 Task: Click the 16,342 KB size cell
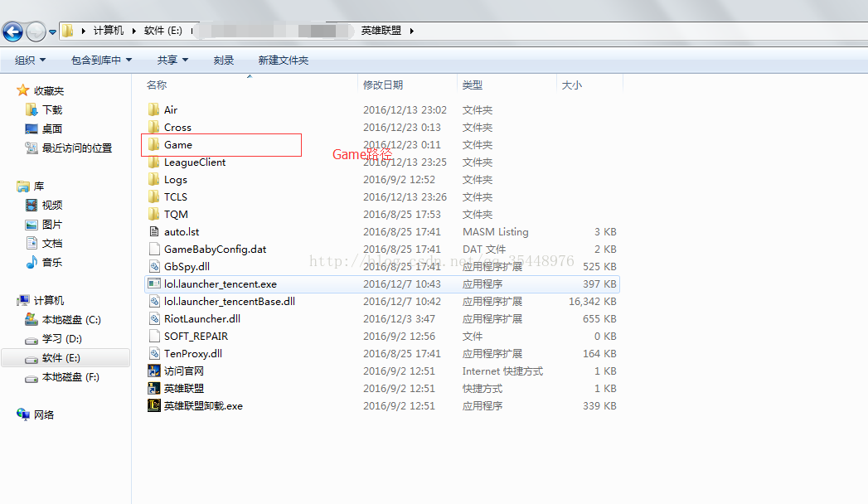[x=592, y=302]
